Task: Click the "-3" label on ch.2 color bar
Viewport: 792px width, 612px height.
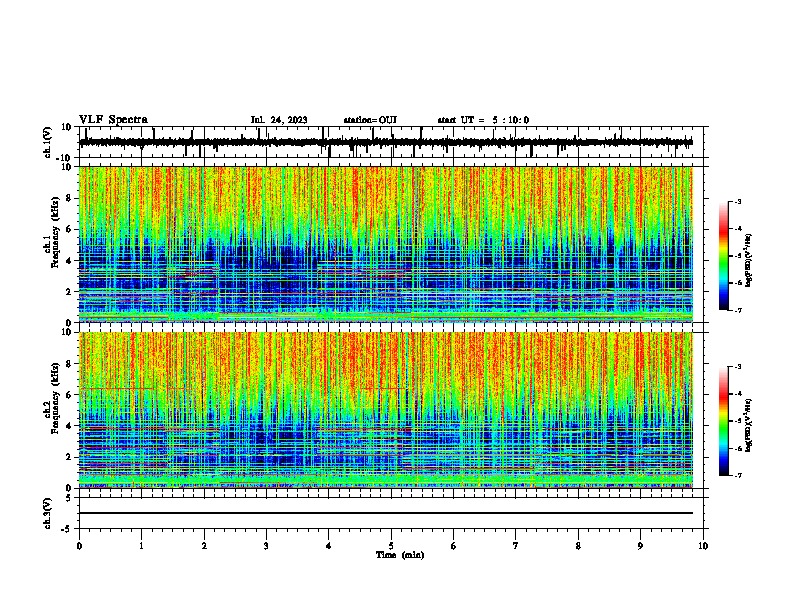Action: point(737,367)
